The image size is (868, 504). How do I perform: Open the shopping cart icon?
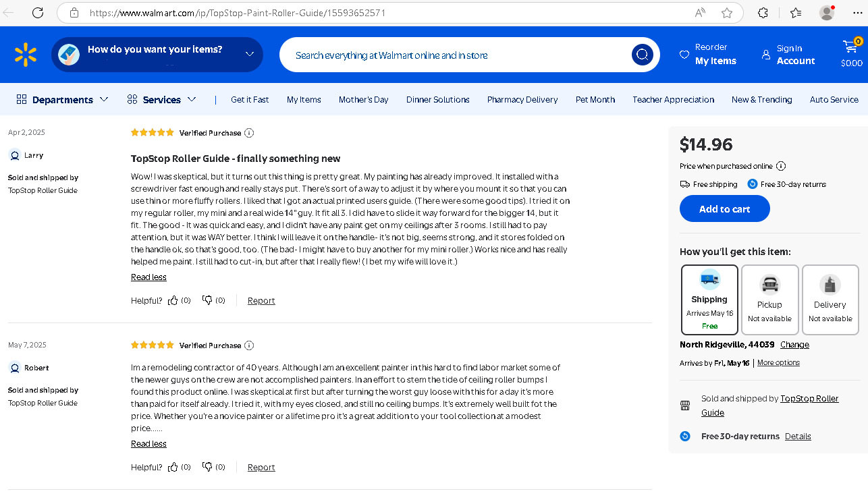(x=851, y=47)
